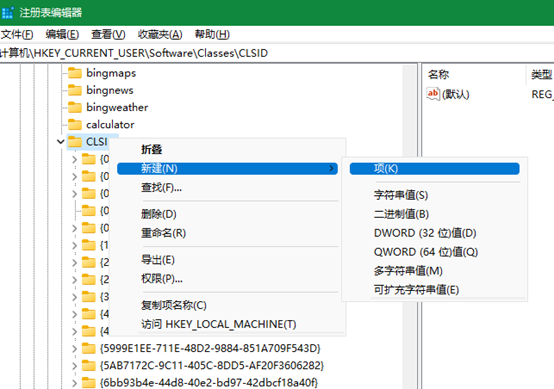The width and height of the screenshot is (554, 389).
Task: Click the (默认) string value icon
Action: pyautogui.click(x=433, y=94)
